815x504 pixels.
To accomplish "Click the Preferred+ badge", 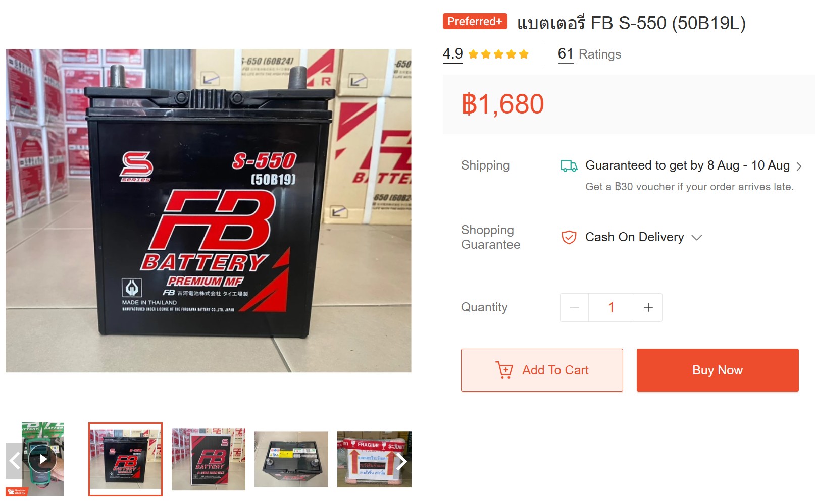I will pos(475,21).
